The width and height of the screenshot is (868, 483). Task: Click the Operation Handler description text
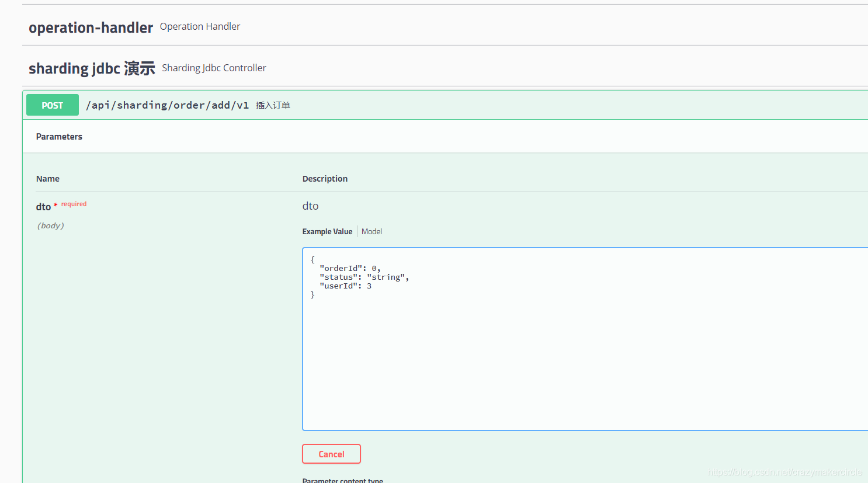click(x=200, y=26)
